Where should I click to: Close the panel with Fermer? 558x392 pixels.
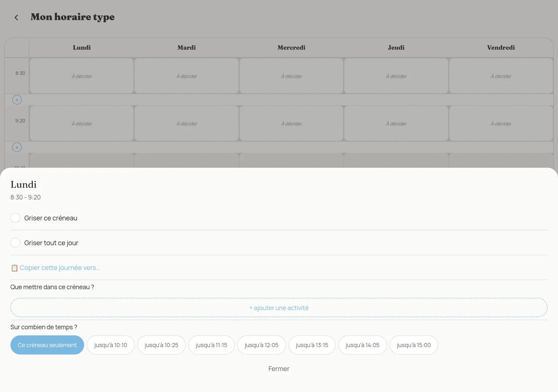pyautogui.click(x=279, y=369)
